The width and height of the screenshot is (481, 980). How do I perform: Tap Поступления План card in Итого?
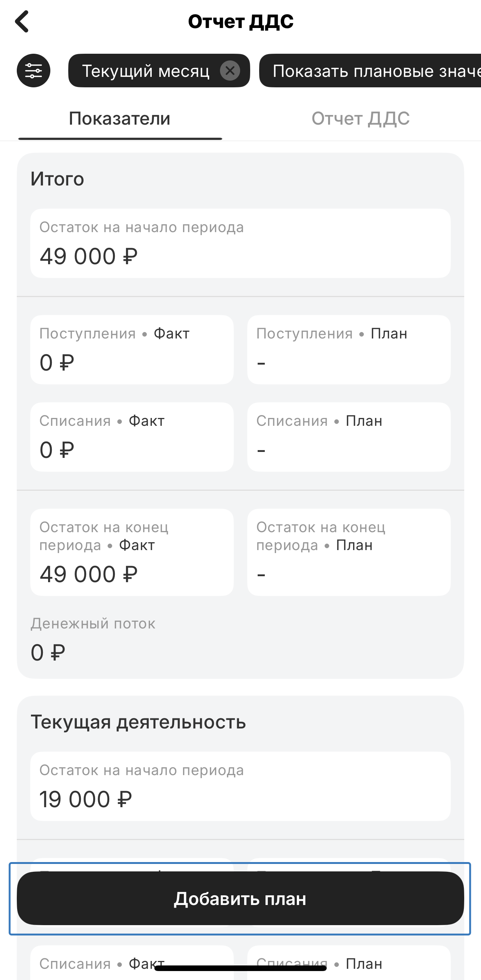point(349,350)
